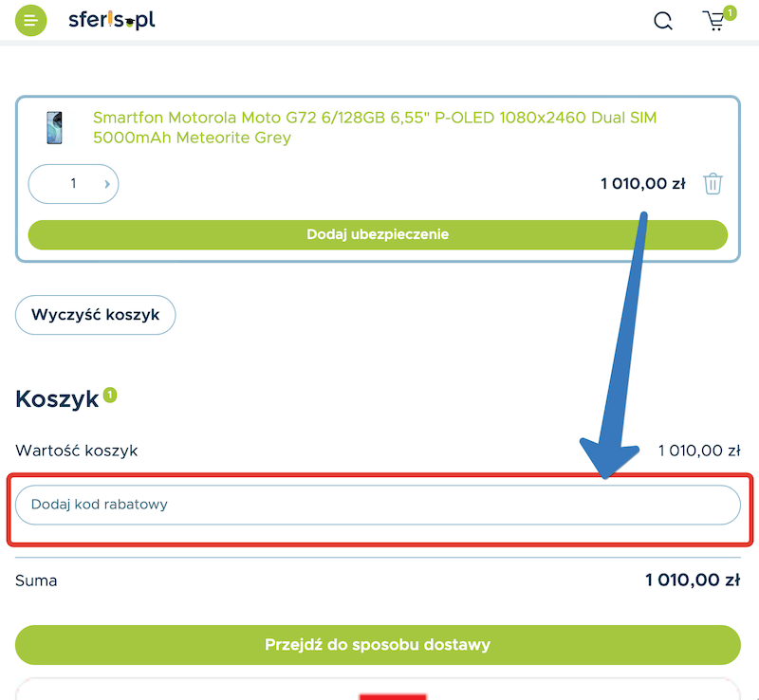Click the sferis.pl logo
The width and height of the screenshot is (759, 700).
click(111, 20)
